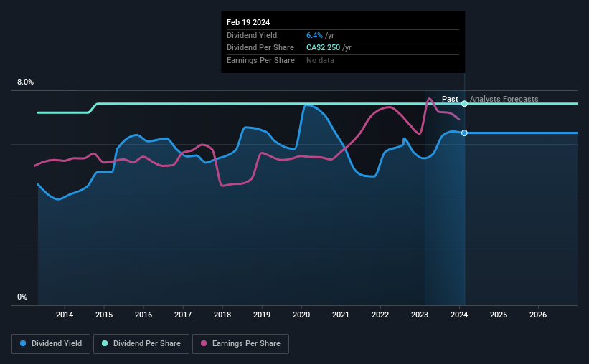Image resolution: width=589 pixels, height=364 pixels.
Task: Click the 8.0% y-axis label
Action: pyautogui.click(x=25, y=82)
